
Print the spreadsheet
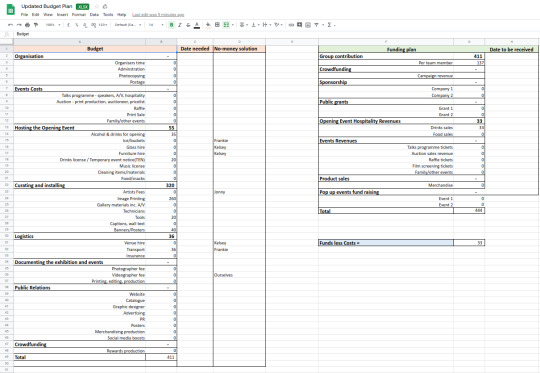pos(27,25)
